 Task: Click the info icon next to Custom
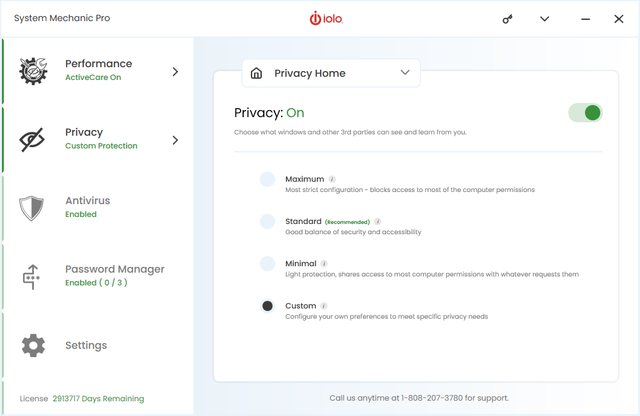pos(324,306)
